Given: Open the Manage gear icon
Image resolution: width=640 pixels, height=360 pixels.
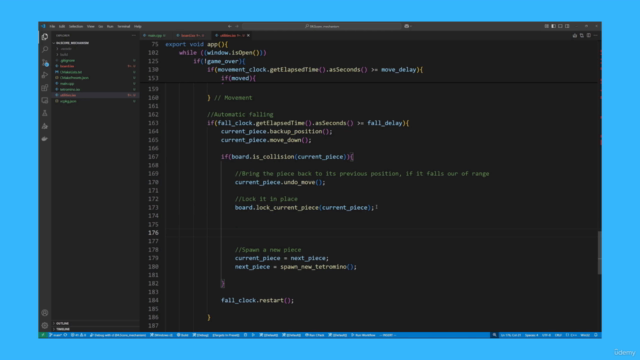Looking at the screenshot, I should pos(44,325).
